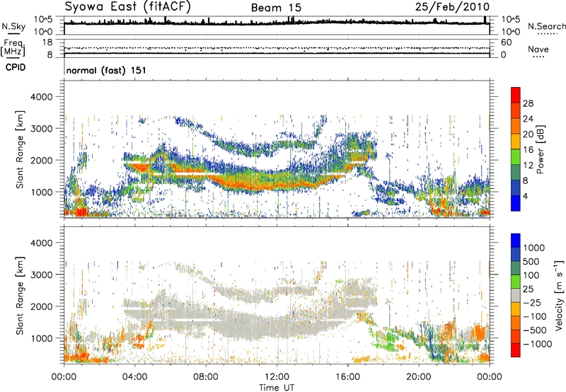Click the bright blue top segment of Velocity bar
The image size is (566, 392).
click(x=516, y=240)
